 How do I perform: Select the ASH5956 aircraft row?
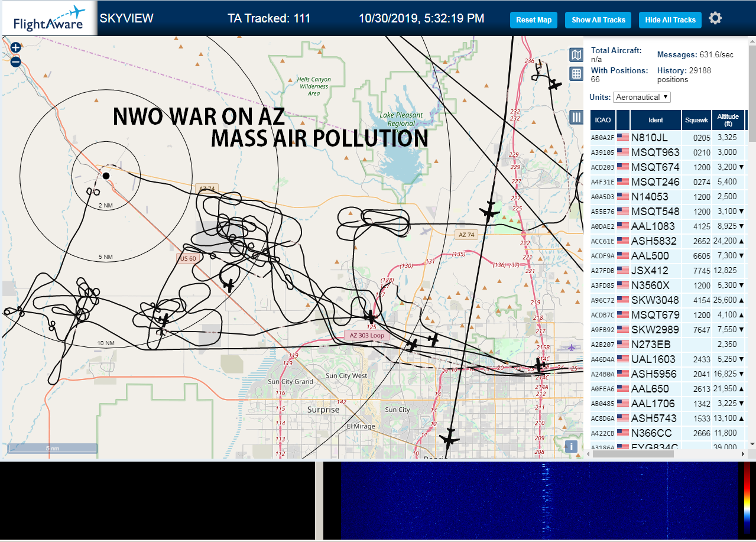point(668,374)
